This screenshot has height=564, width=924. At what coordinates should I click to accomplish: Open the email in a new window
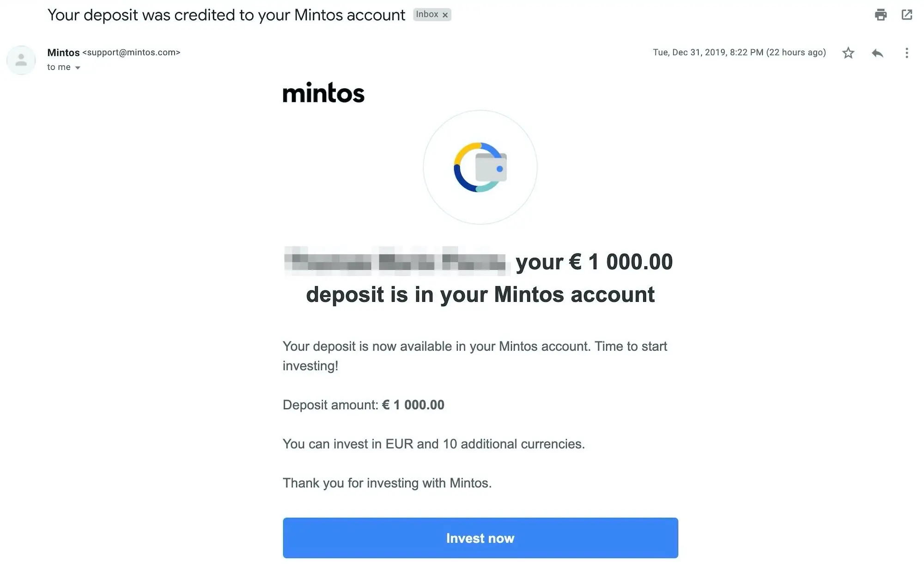(x=907, y=15)
